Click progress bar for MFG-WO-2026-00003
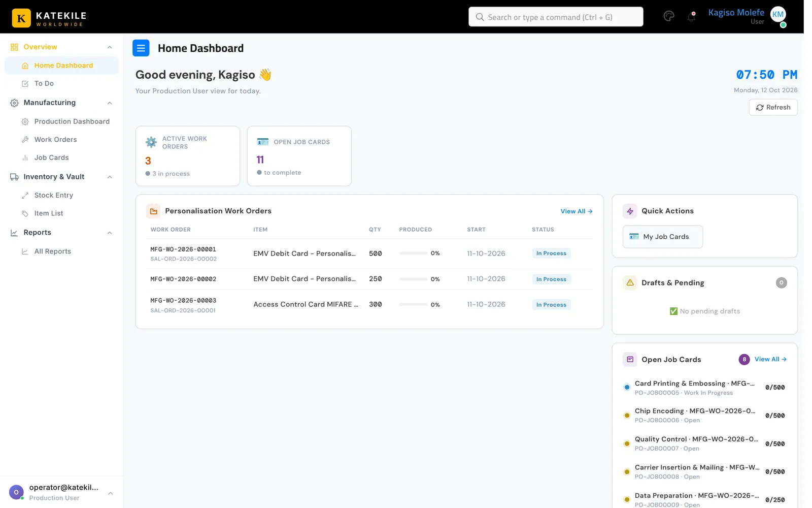812x508 pixels. click(x=413, y=304)
